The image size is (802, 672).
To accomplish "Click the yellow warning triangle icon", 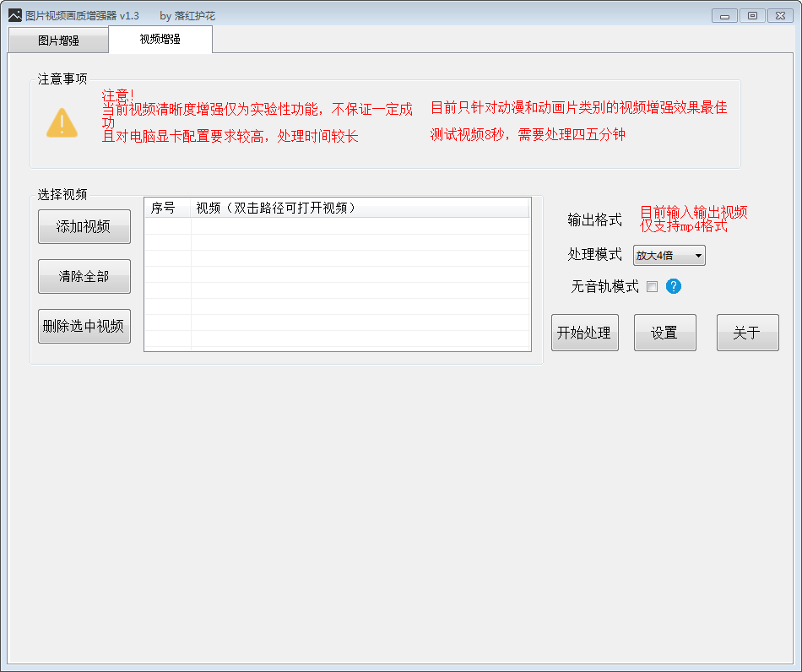I will 62,123.
